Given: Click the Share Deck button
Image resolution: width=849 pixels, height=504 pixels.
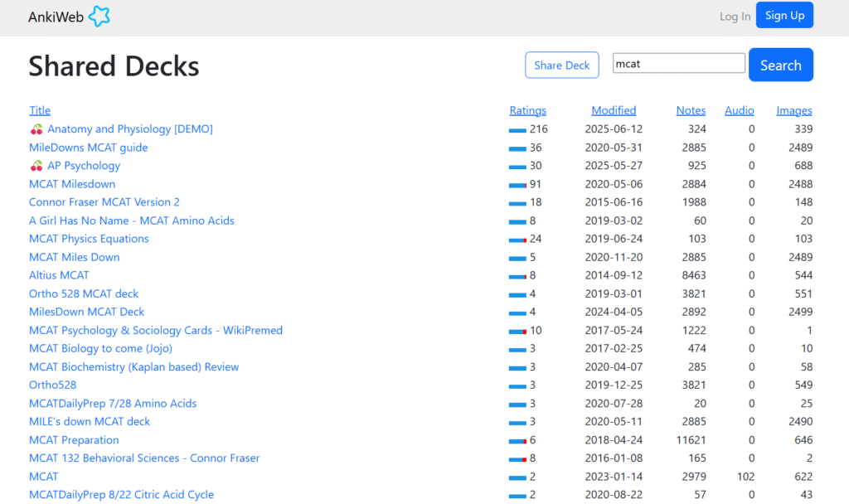Looking at the screenshot, I should (x=562, y=65).
